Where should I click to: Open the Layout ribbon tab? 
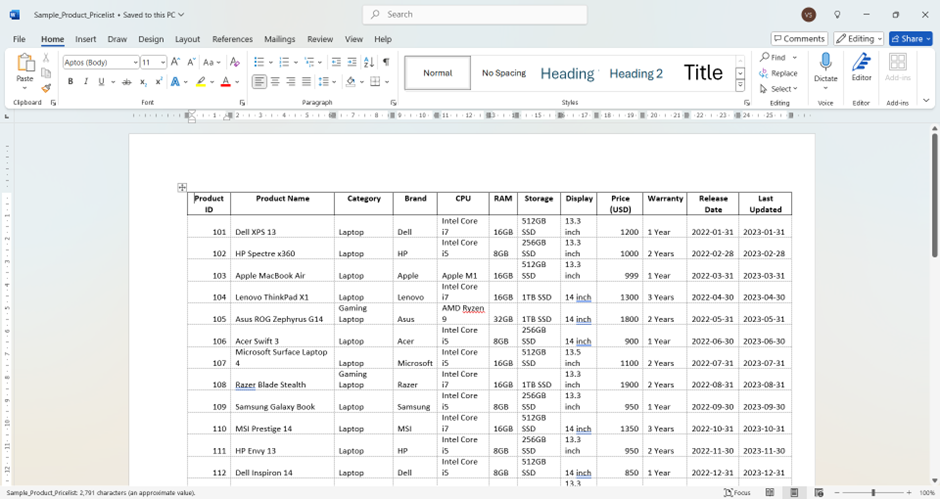tap(187, 39)
